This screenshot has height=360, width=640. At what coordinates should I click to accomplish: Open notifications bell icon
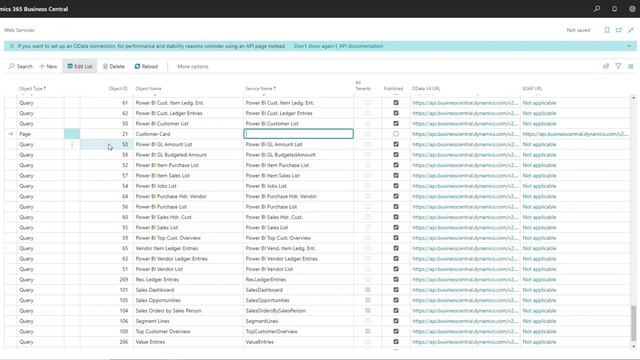(614, 9)
